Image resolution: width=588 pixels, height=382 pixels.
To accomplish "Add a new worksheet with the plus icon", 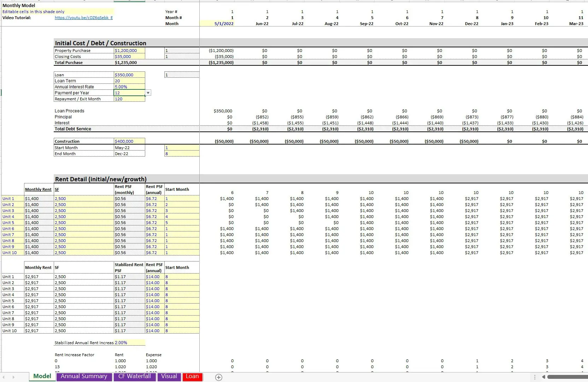I will (x=218, y=377).
